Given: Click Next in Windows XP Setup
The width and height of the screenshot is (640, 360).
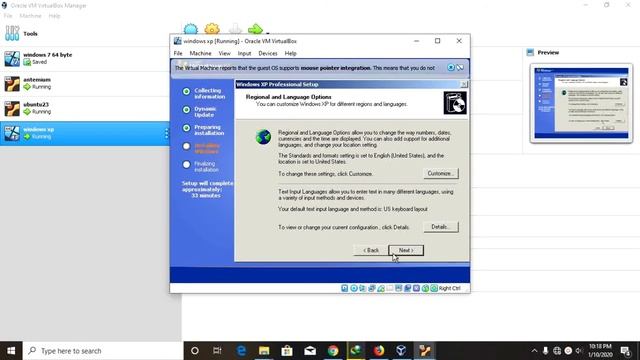Looking at the screenshot, I should [x=406, y=250].
